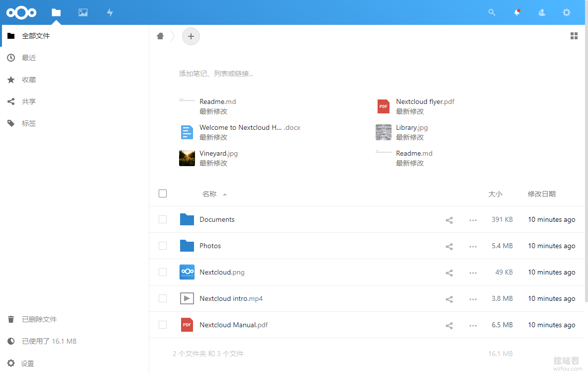Go to the home folder breadcrumb icon

(161, 36)
